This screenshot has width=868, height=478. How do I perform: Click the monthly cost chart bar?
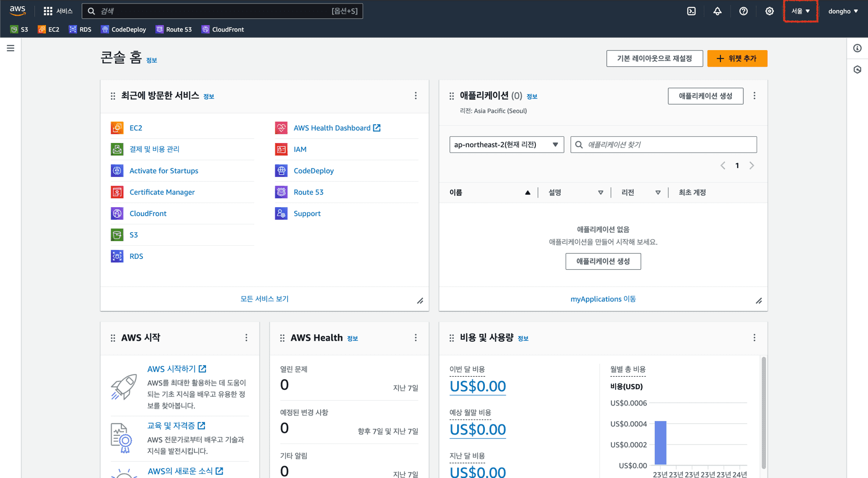[661, 443]
